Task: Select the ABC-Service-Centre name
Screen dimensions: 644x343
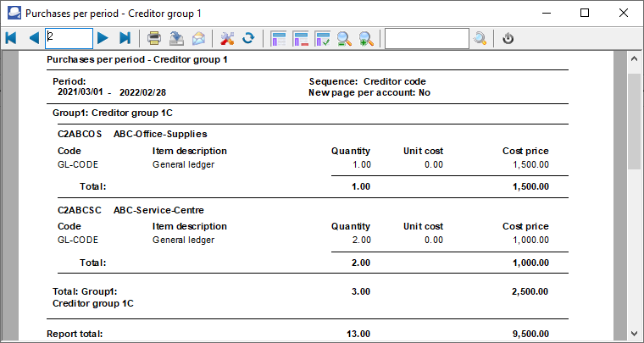Action: tap(158, 211)
